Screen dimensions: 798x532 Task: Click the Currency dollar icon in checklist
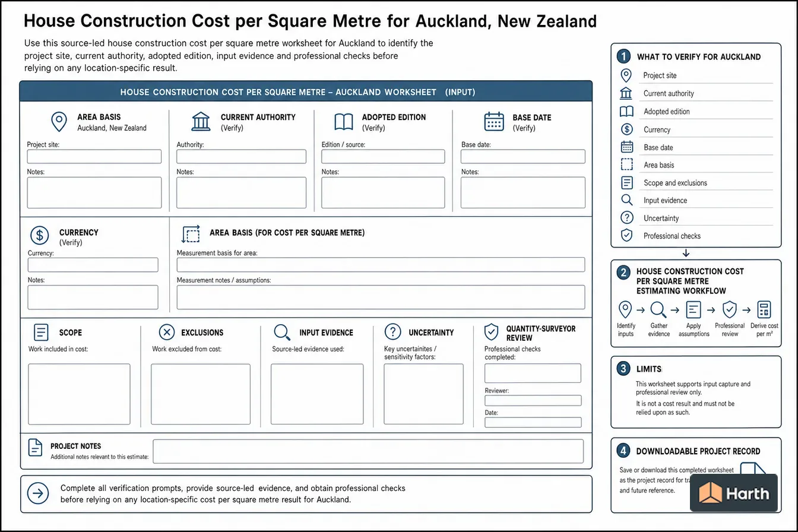coord(626,129)
